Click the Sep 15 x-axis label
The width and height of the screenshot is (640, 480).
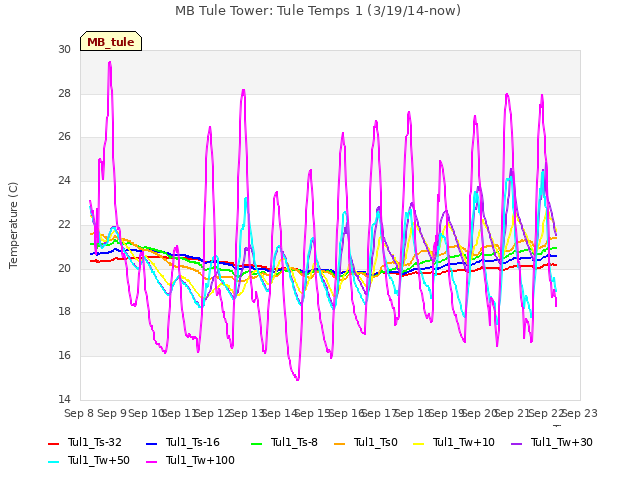tap(313, 413)
